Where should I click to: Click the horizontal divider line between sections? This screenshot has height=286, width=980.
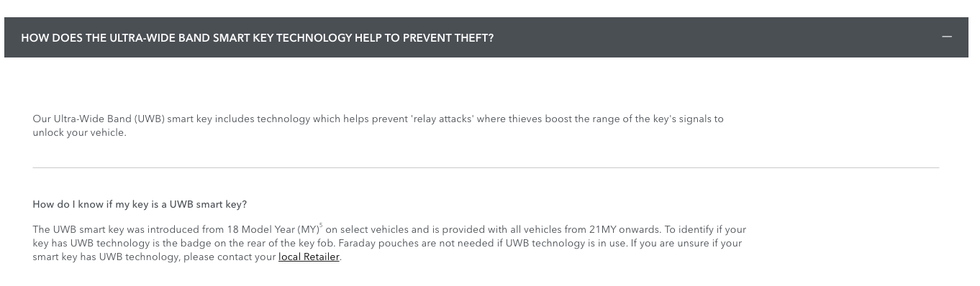[486, 167]
